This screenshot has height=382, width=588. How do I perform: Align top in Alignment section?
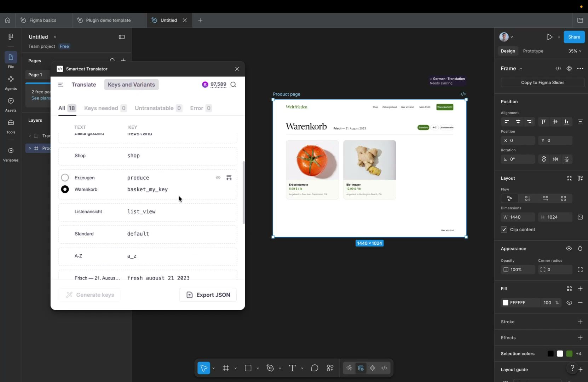pyautogui.click(x=543, y=122)
